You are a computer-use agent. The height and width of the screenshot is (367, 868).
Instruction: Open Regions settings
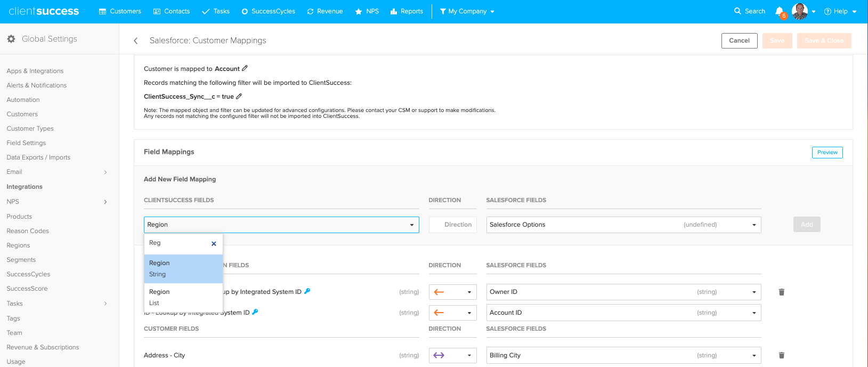[x=18, y=245]
